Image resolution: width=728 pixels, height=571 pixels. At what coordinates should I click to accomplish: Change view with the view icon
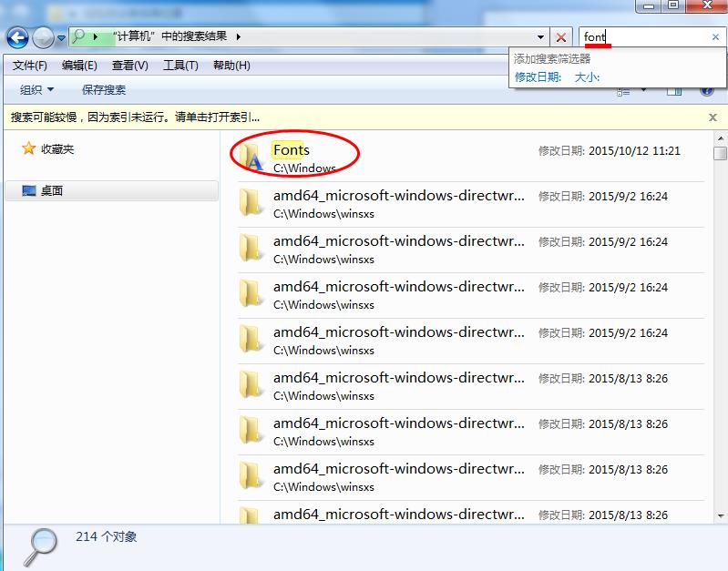tap(623, 91)
